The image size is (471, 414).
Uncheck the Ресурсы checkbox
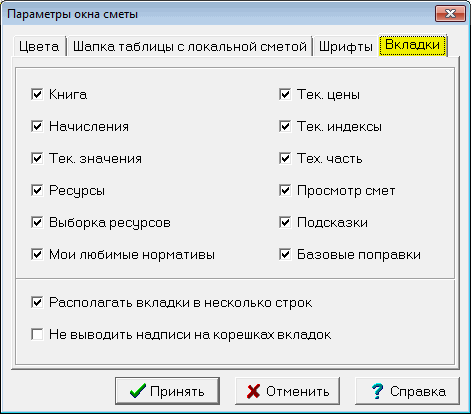tap(37, 190)
